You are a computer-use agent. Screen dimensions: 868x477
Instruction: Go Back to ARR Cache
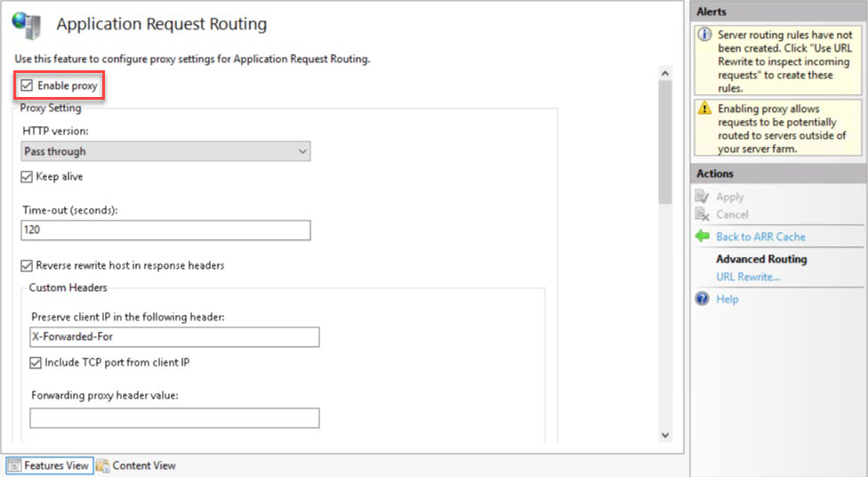[760, 237]
